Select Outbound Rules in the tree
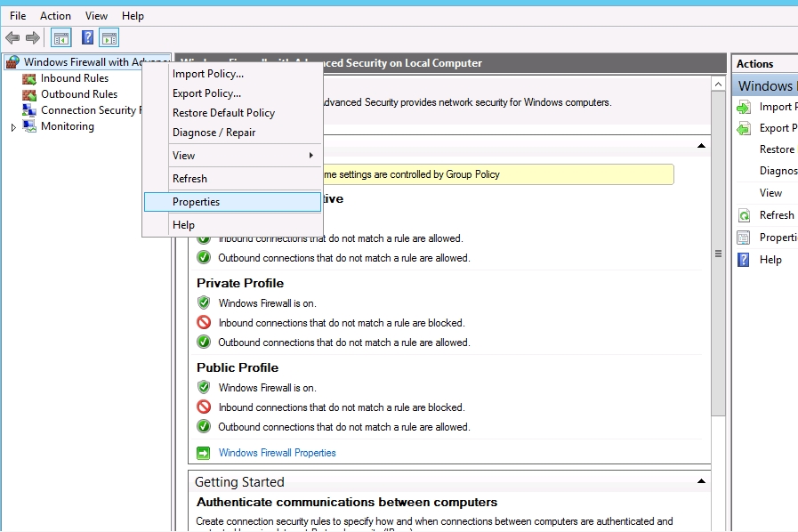The image size is (798, 532). point(78,94)
